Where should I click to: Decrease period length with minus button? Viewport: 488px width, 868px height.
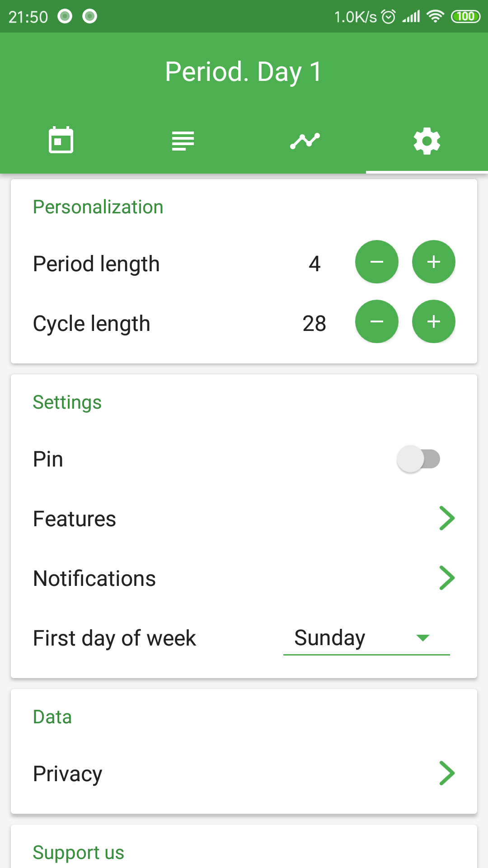[377, 262]
